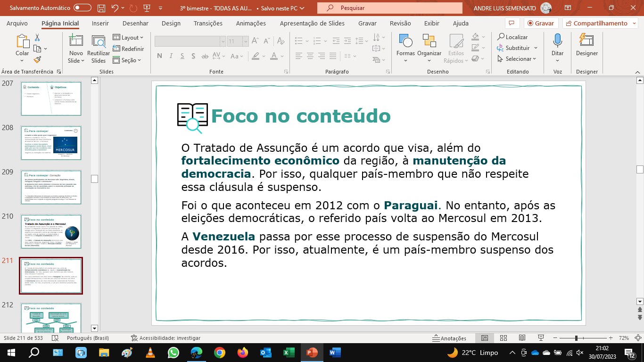Screen dimensions: 644x362
Task: Click Acessibilidade: investigar status
Action: pyautogui.click(x=165, y=338)
